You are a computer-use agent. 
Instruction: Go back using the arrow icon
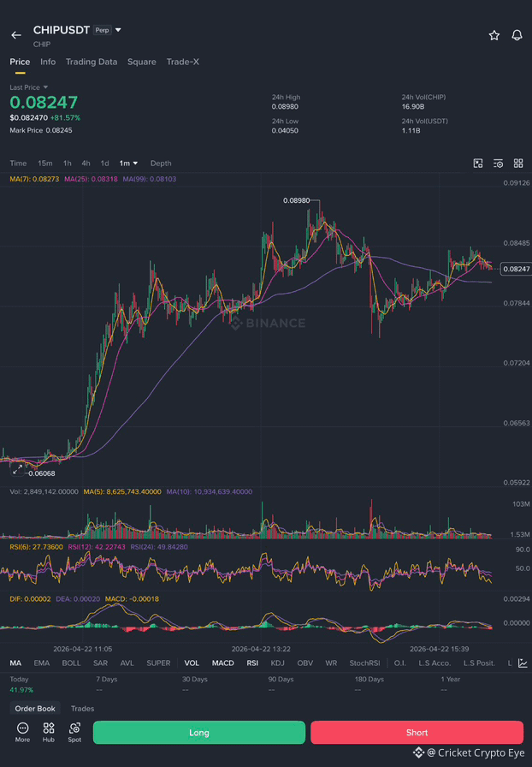[16, 35]
